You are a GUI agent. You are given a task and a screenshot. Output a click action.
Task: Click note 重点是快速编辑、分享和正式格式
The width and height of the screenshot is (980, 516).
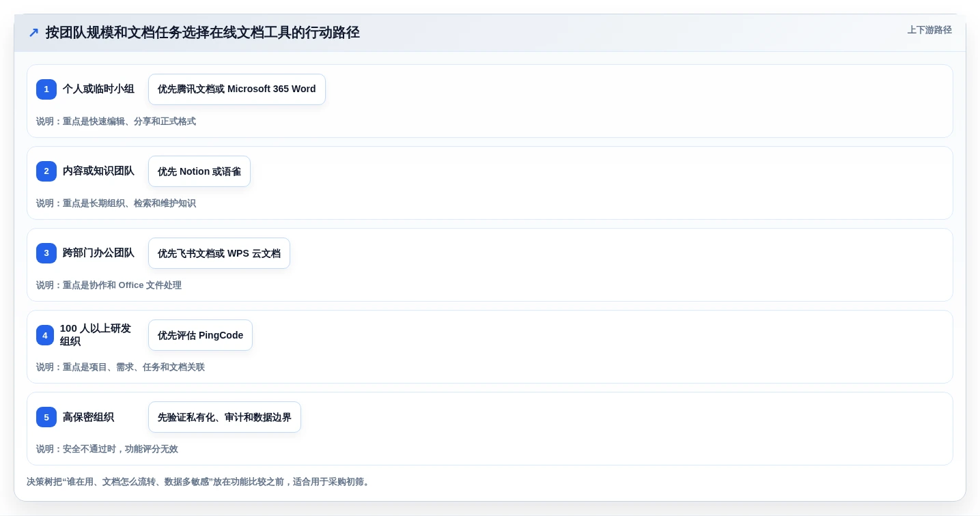116,121
